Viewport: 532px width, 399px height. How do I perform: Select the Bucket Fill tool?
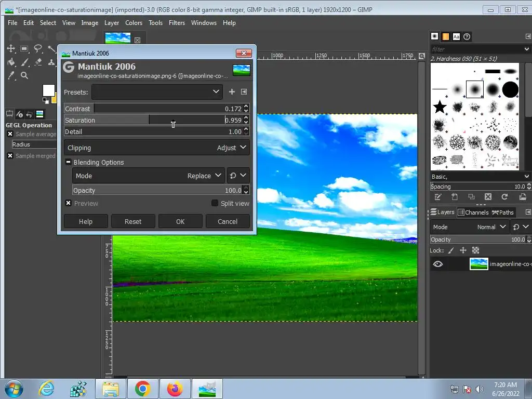[11, 62]
